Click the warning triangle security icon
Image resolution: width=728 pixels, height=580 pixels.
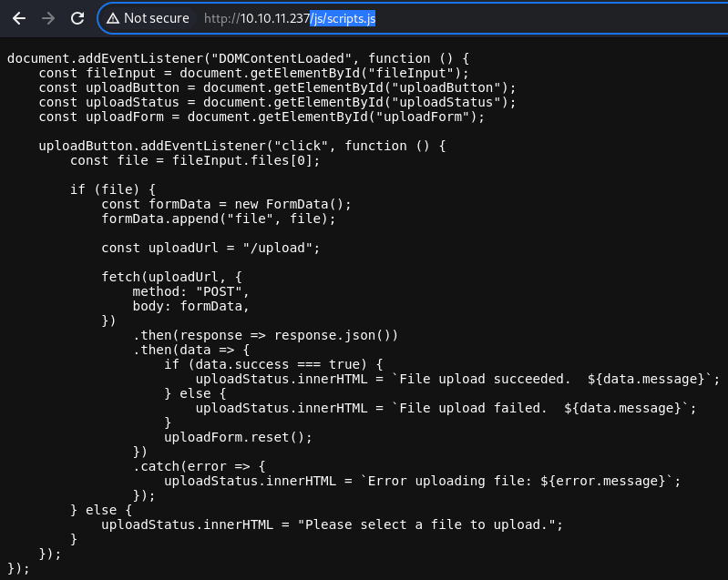(x=113, y=18)
